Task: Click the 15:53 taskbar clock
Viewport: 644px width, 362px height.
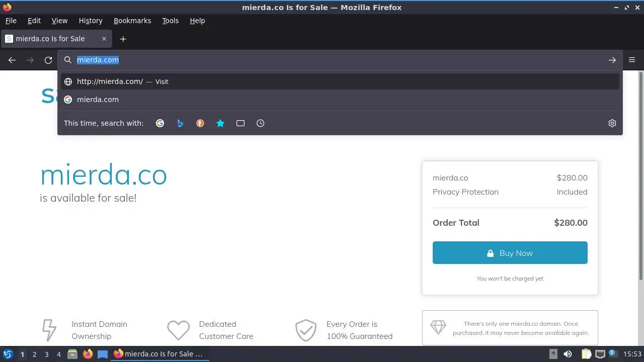Action: pyautogui.click(x=632, y=354)
